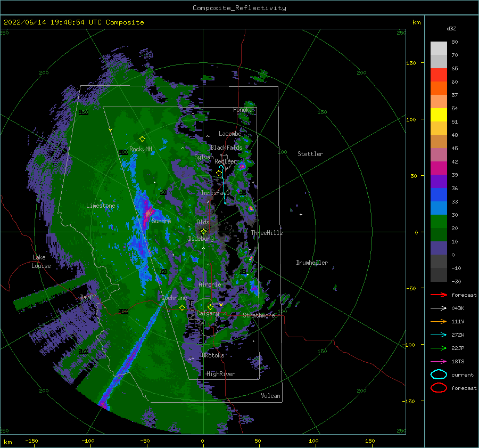Click the Drumheller city label
This screenshot has height=448, width=479.
click(x=312, y=263)
